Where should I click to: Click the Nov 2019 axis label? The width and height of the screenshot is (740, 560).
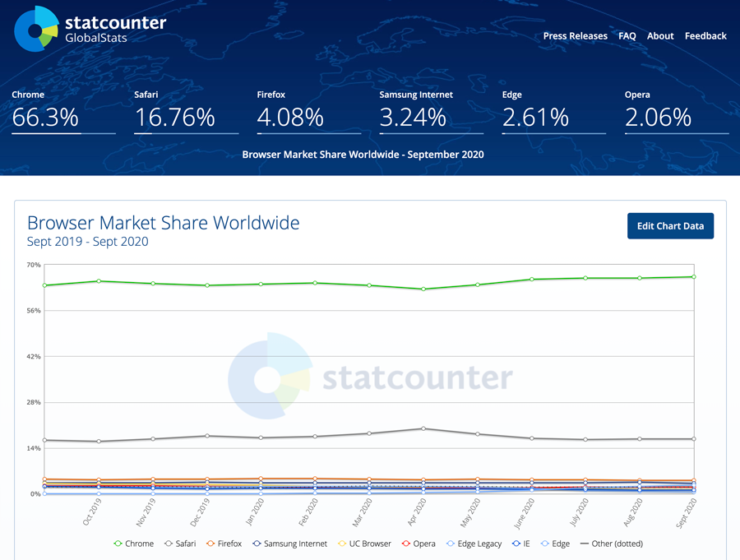(146, 513)
